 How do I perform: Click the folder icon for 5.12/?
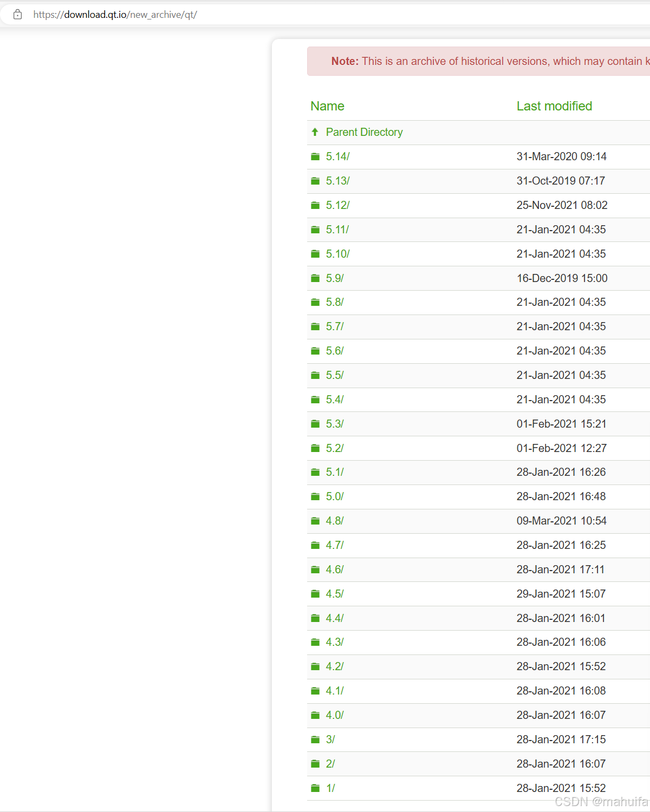[x=315, y=205]
